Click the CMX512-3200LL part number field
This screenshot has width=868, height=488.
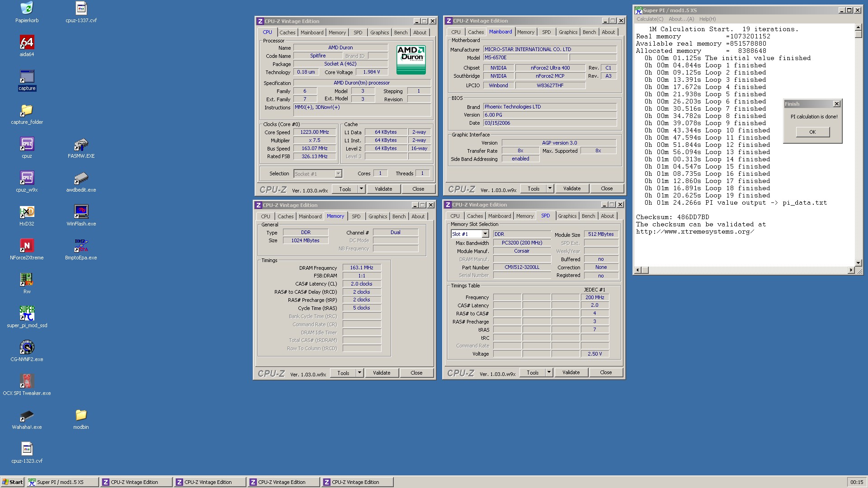point(522,267)
